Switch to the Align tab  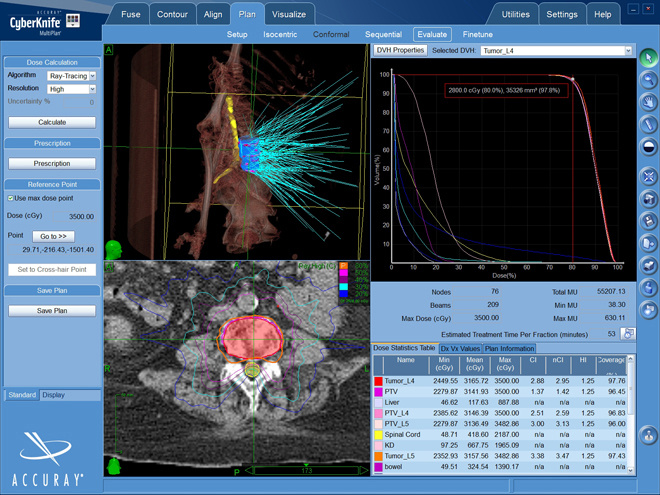point(213,14)
